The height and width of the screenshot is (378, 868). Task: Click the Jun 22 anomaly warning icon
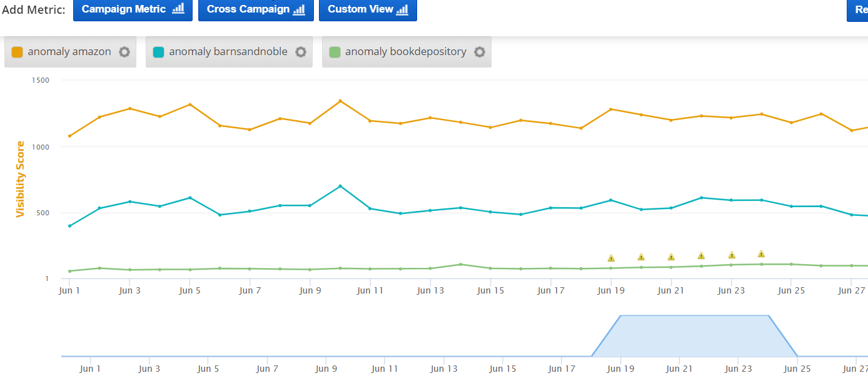[701, 255]
